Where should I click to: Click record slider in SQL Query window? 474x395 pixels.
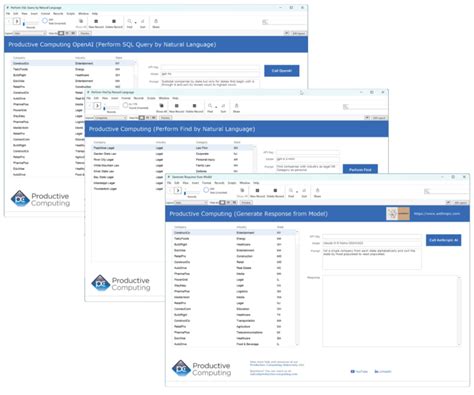point(31,24)
